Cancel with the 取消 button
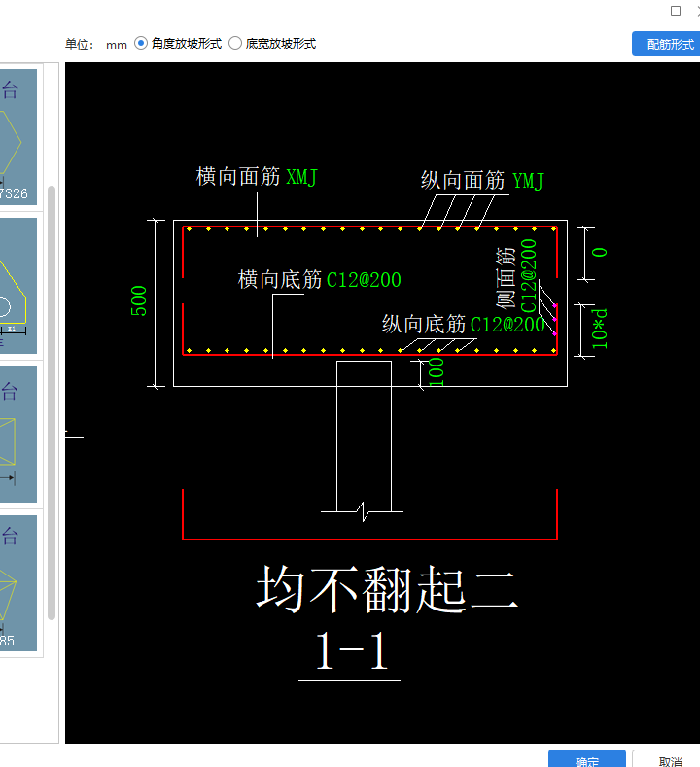 click(668, 759)
